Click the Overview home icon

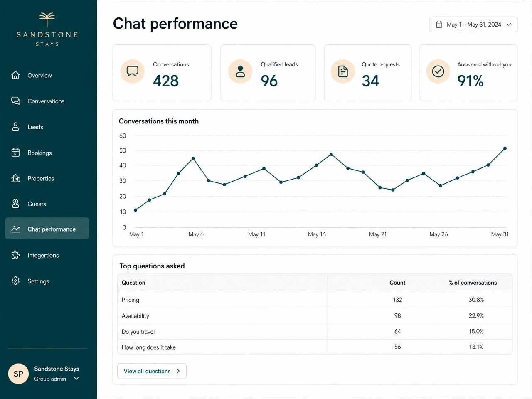pyautogui.click(x=15, y=75)
